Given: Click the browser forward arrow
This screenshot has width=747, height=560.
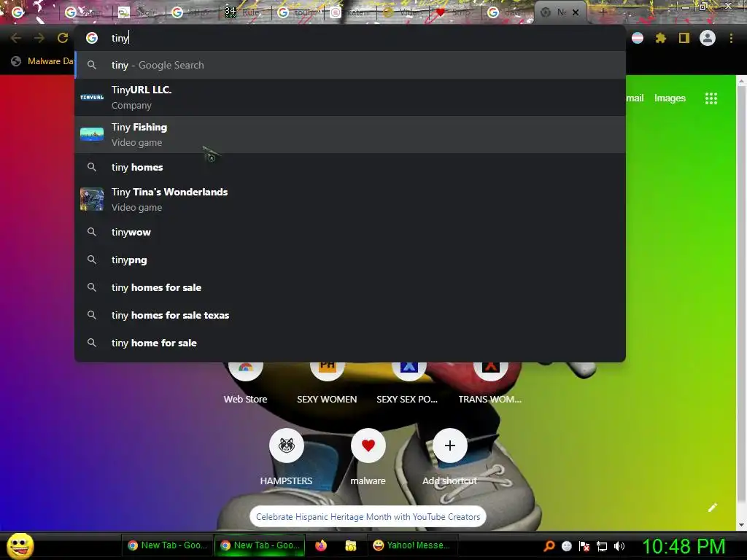Looking at the screenshot, I should click(39, 38).
